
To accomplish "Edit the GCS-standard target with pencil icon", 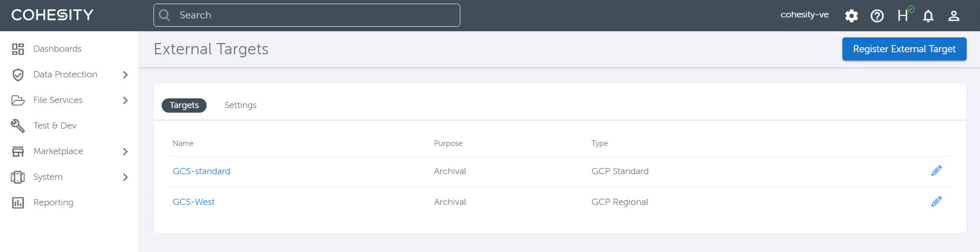I will tap(936, 171).
